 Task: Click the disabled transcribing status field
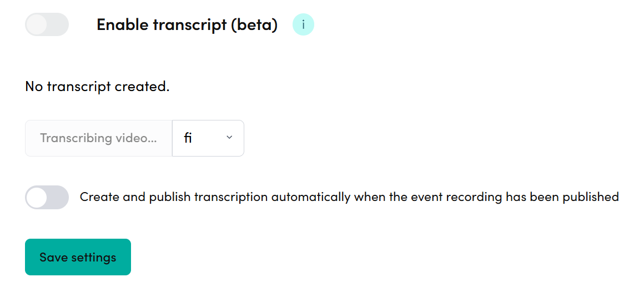coord(98,138)
